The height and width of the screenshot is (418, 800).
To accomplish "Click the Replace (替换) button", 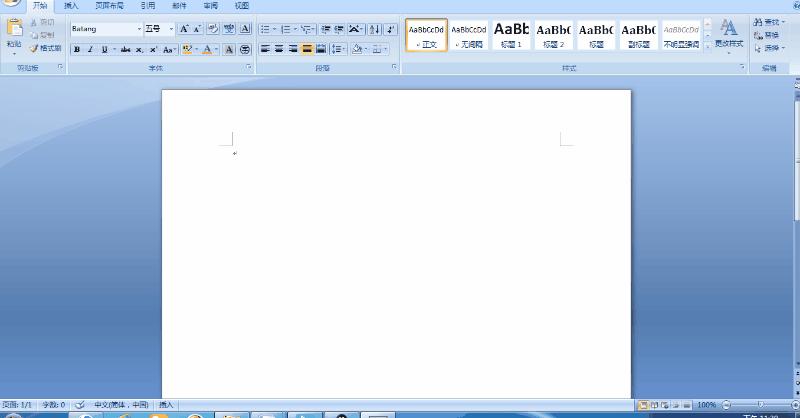I will (x=770, y=35).
